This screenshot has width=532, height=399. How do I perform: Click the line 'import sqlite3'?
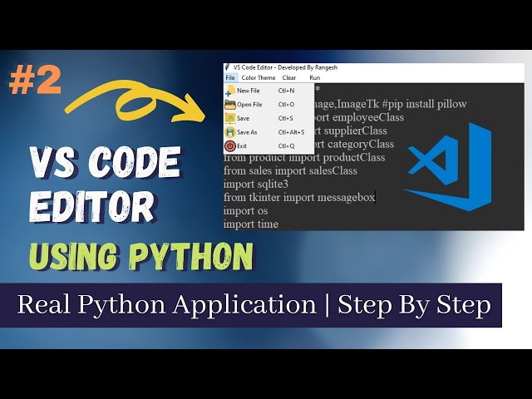(x=256, y=185)
